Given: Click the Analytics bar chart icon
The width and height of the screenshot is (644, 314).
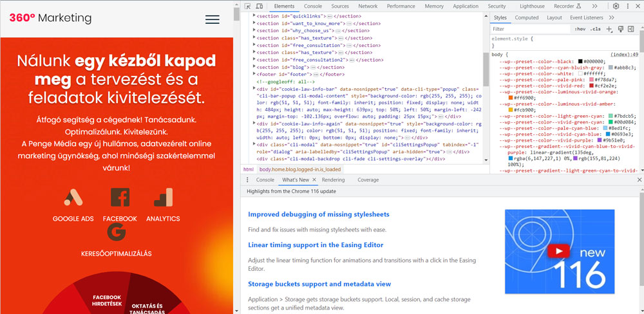Looking at the screenshot, I should coord(163,197).
